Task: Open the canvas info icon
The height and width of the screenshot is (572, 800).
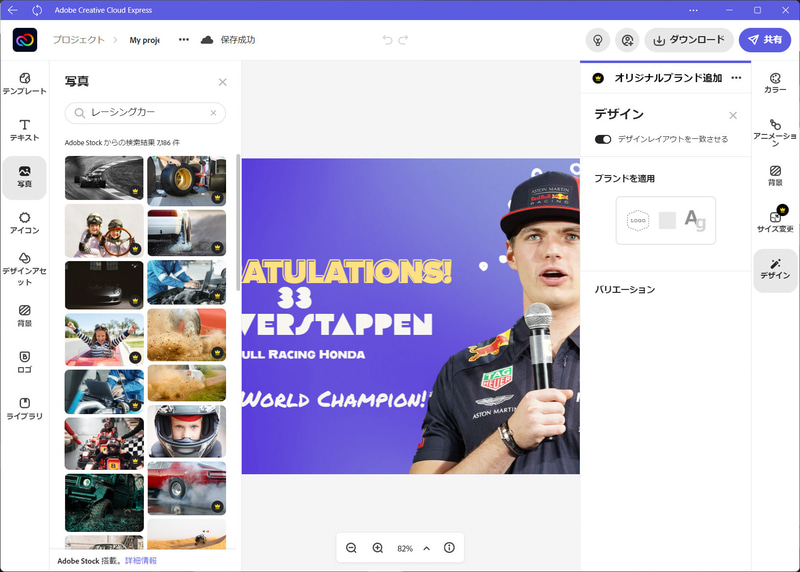Action: (449, 548)
